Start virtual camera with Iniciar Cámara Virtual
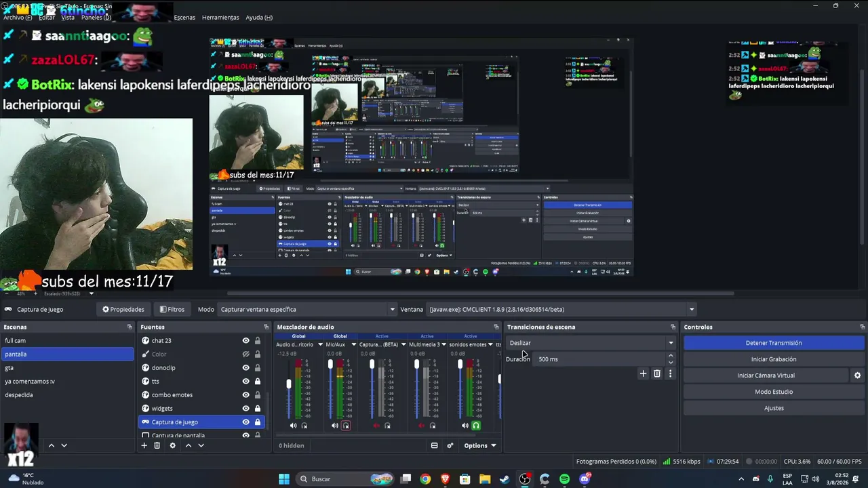This screenshot has height=488, width=868. [766, 375]
